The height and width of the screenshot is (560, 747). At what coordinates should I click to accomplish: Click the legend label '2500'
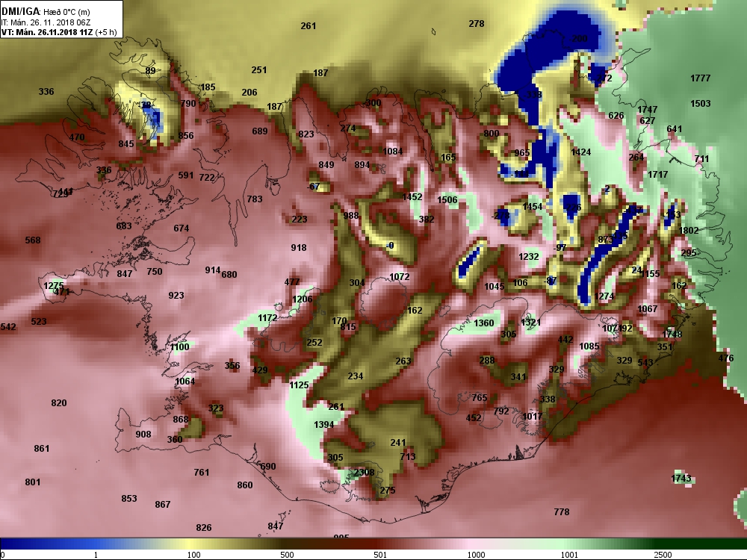(x=663, y=555)
